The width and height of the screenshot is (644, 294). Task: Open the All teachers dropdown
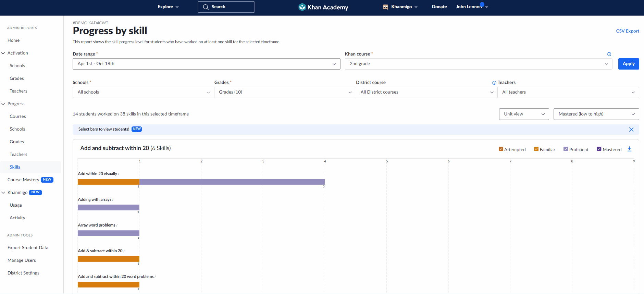pyautogui.click(x=568, y=92)
